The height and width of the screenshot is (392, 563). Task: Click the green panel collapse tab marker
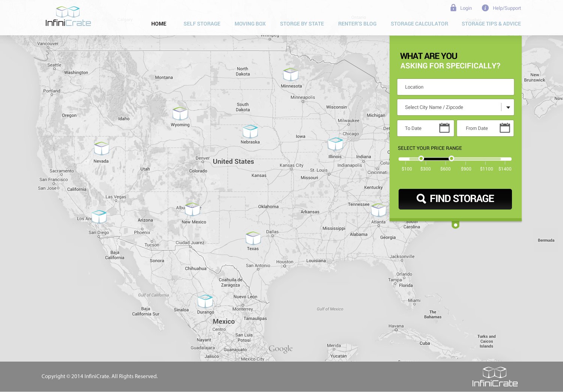tap(456, 225)
